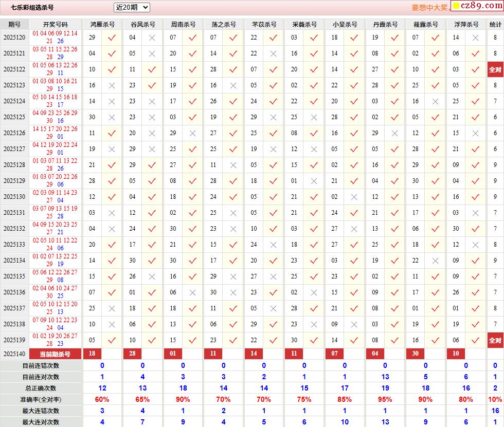Select the 鸿雁杀号 column header
The height and width of the screenshot is (427, 504).
(x=102, y=24)
